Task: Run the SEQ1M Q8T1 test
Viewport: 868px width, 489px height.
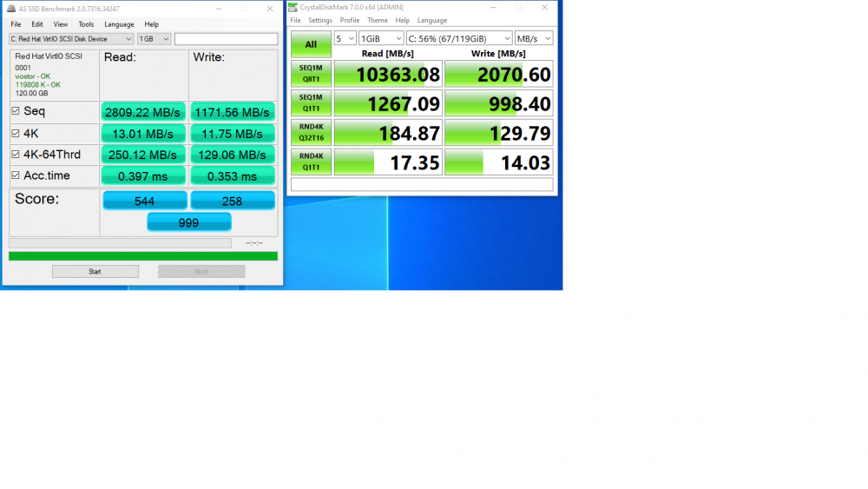Action: 311,74
